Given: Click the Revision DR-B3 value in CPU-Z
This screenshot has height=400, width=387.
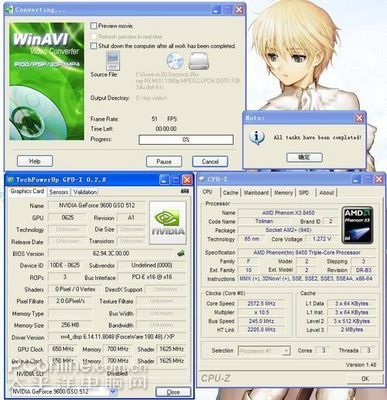Looking at the screenshot, I should [x=363, y=270].
